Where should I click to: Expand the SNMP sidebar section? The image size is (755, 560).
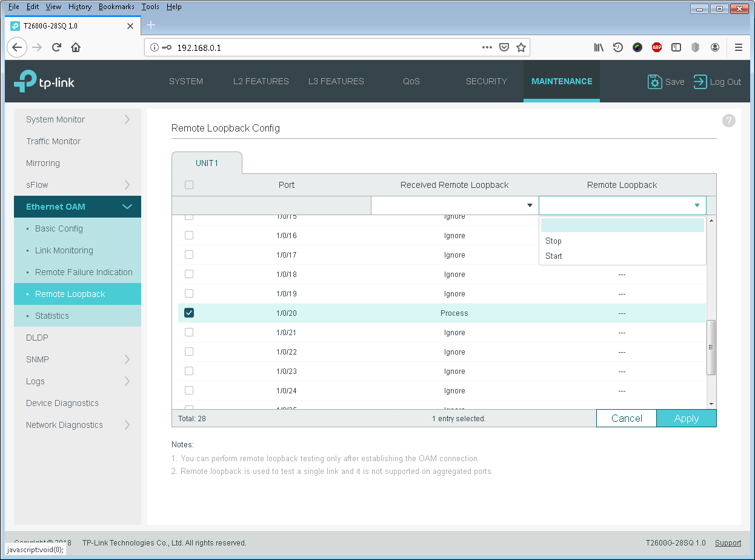click(78, 359)
